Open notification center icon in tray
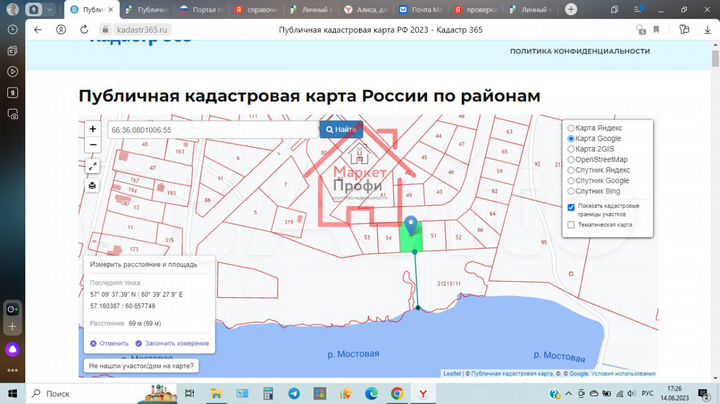This screenshot has height=404, width=720. [x=703, y=393]
